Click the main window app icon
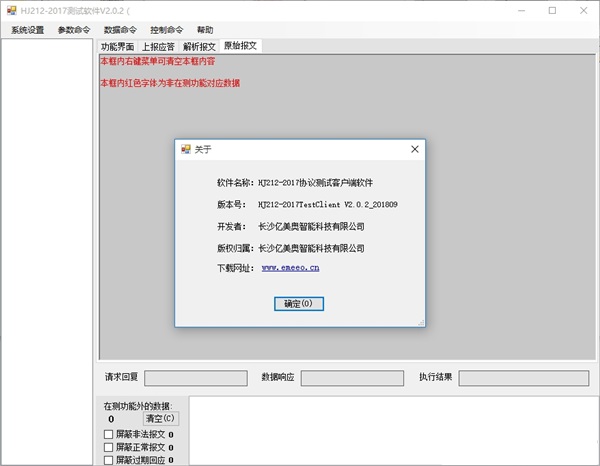This screenshot has height=466, width=600. coord(12,10)
